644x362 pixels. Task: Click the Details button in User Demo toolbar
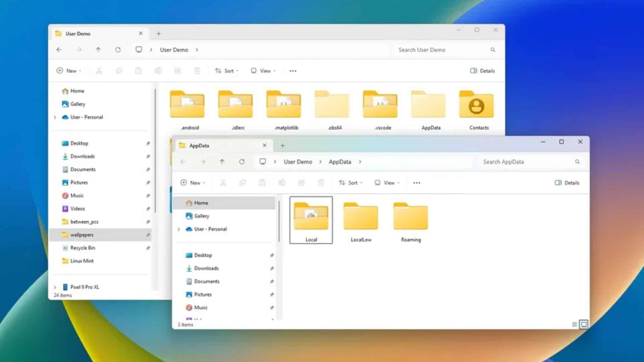482,71
